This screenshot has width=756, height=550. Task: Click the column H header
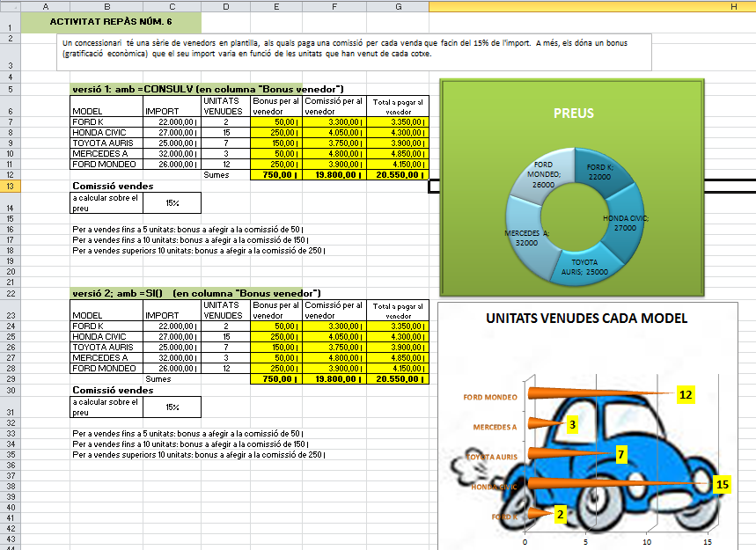pyautogui.click(x=591, y=6)
